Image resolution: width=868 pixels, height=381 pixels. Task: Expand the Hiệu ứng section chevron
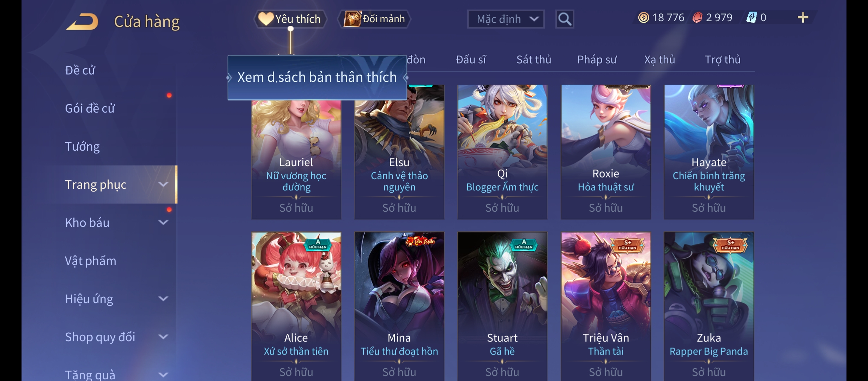pos(163,299)
